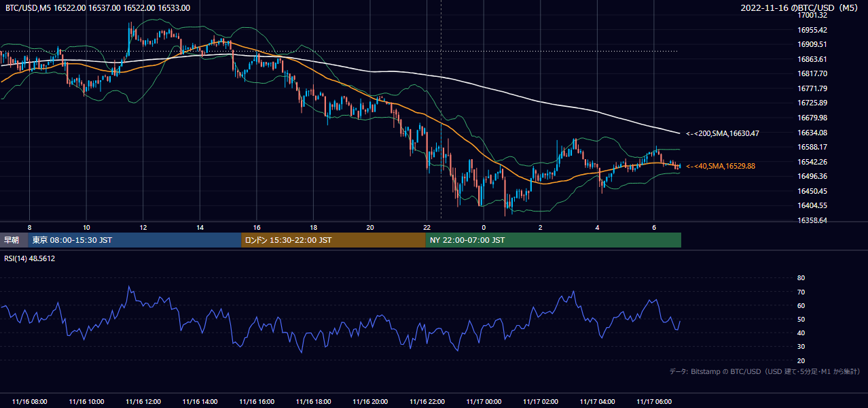The image size is (868, 408).
Task: Click hour label 18 under price chart
Action: (313, 227)
